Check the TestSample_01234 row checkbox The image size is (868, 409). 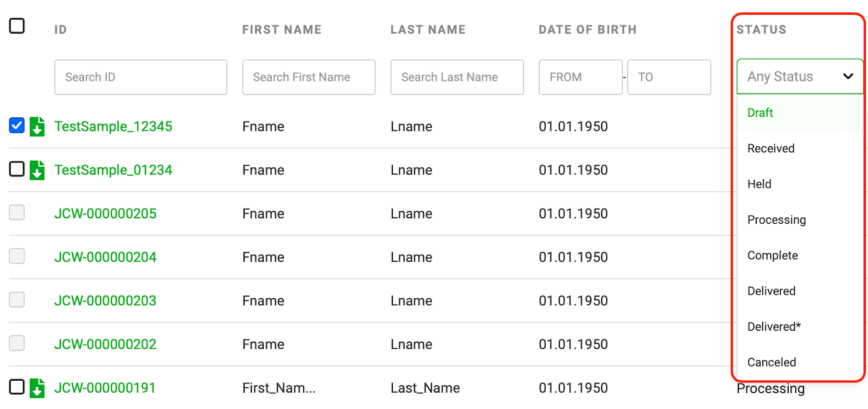point(17,169)
